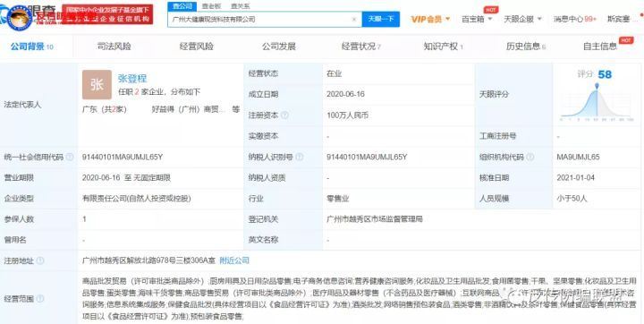Click the help icon beside 注册地址
This screenshot has width=644, height=324.
[x=40, y=260]
